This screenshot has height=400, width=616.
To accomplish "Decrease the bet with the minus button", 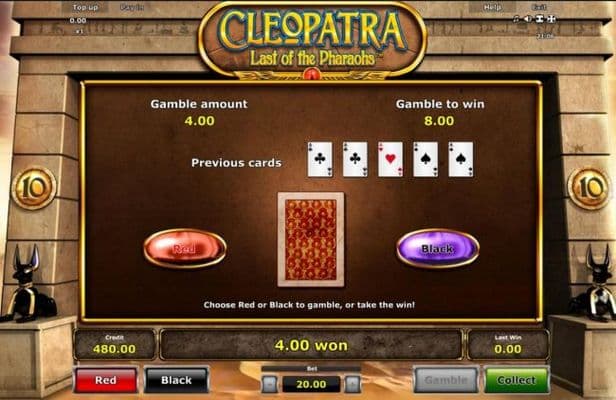I will pyautogui.click(x=270, y=384).
